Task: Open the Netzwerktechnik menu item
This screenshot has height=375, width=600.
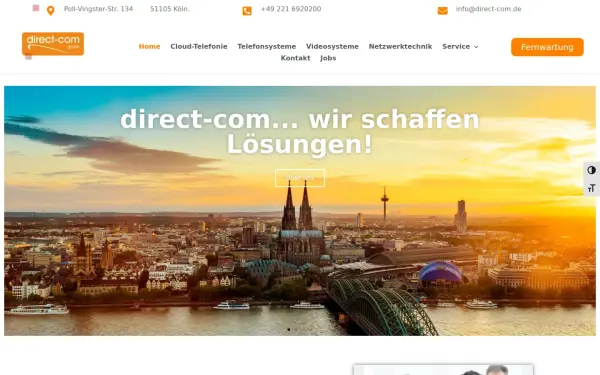Action: point(400,46)
